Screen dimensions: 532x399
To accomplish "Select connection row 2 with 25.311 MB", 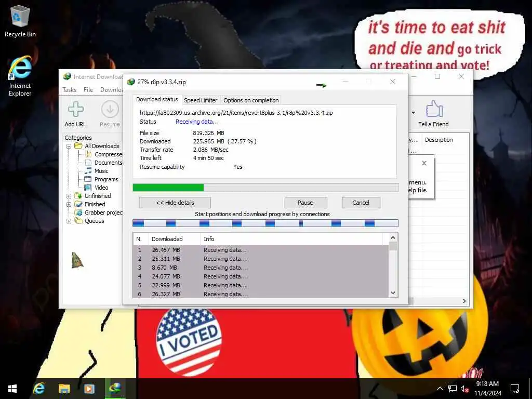I will click(x=261, y=259).
